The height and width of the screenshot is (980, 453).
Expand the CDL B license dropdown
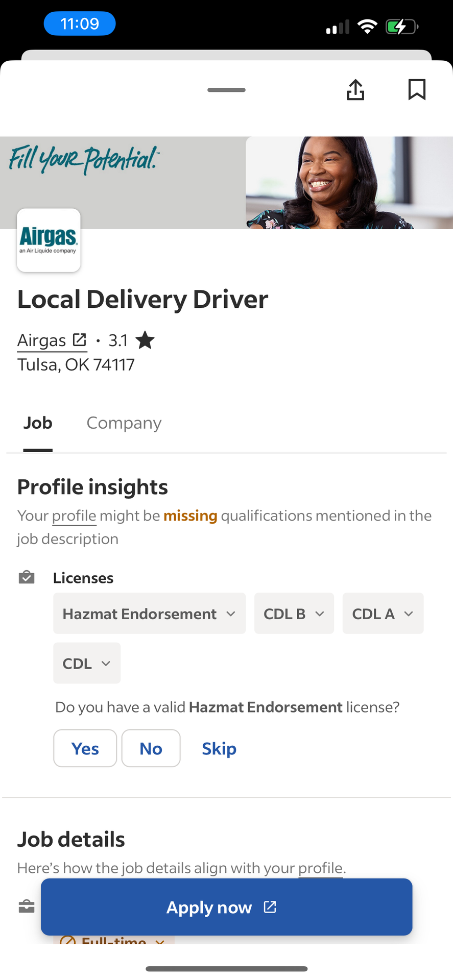pyautogui.click(x=294, y=614)
